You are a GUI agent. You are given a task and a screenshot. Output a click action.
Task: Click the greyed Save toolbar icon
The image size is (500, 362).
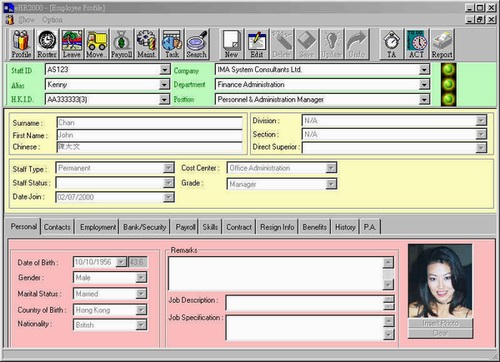tap(307, 44)
